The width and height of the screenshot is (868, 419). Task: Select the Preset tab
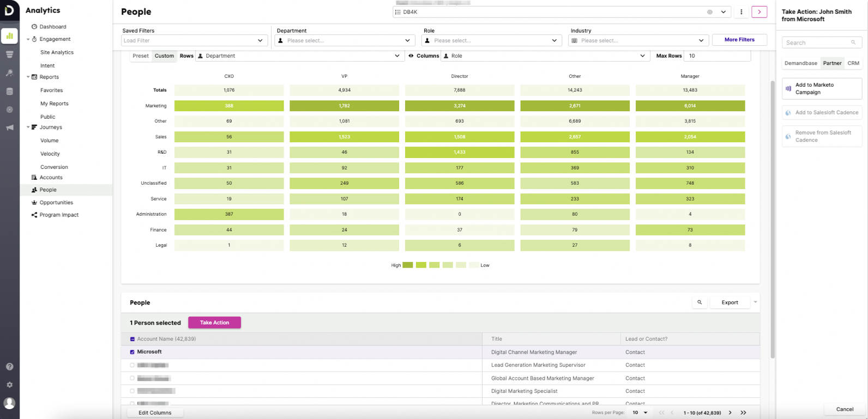[x=141, y=56]
